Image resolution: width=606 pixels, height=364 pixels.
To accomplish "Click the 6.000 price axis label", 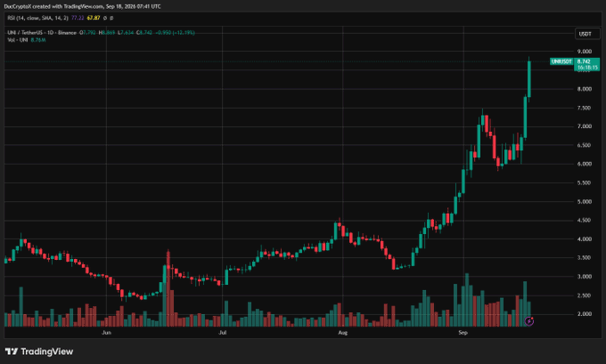I will pos(585,164).
